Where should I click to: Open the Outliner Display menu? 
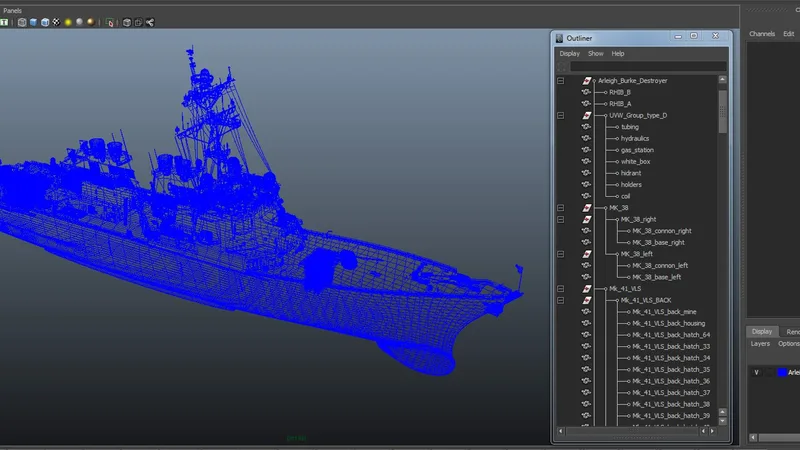[x=569, y=54]
